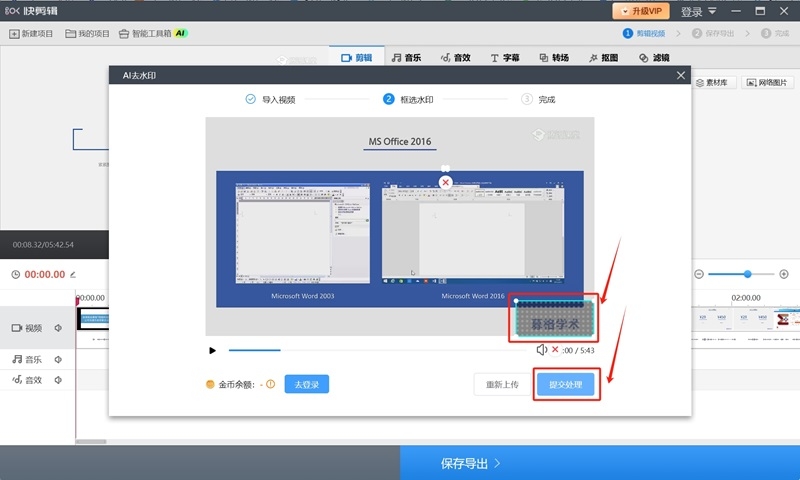The image size is (800, 480).
Task: Edit the 00:00.00 timecode pencil icon
Action: point(73,274)
